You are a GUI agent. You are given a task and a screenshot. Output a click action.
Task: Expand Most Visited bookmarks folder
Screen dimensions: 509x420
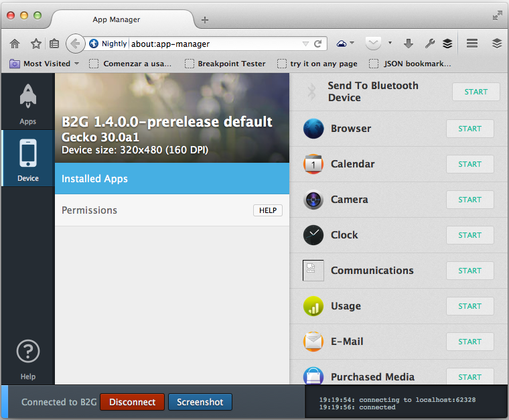point(44,64)
